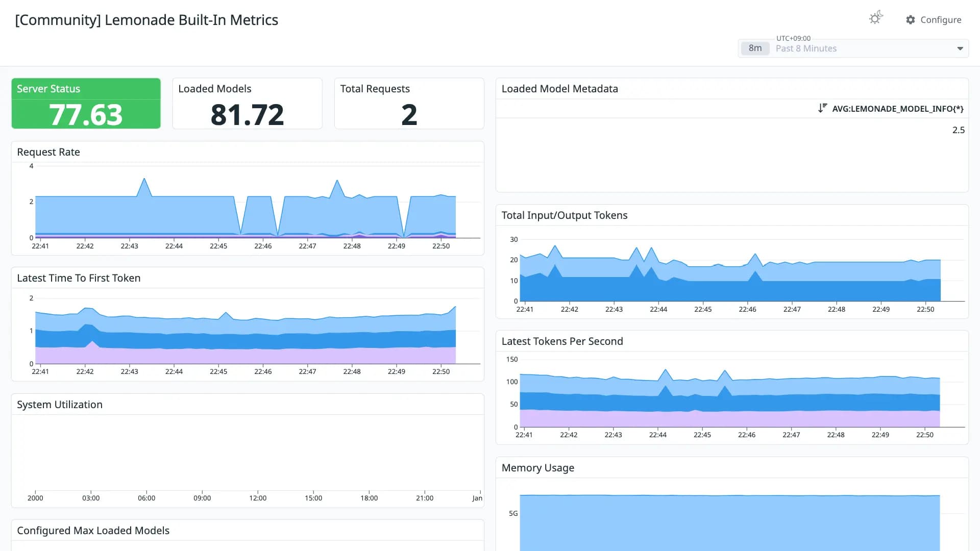Select the Loaded Models widget title

coord(215,89)
